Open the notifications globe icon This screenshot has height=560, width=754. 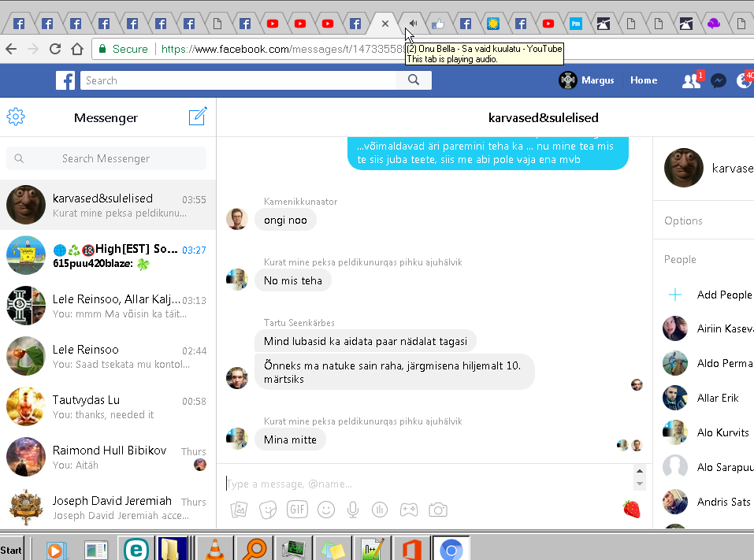[744, 80]
